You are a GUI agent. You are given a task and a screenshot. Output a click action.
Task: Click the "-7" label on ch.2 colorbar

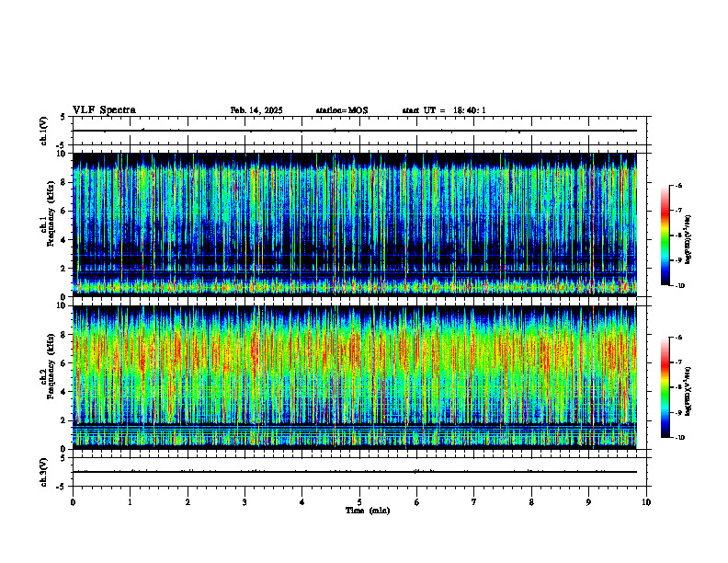point(678,362)
